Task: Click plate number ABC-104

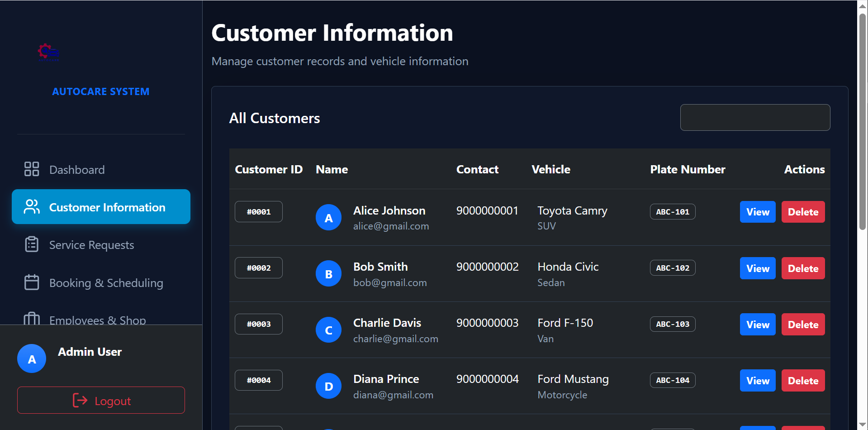Action: tap(673, 380)
